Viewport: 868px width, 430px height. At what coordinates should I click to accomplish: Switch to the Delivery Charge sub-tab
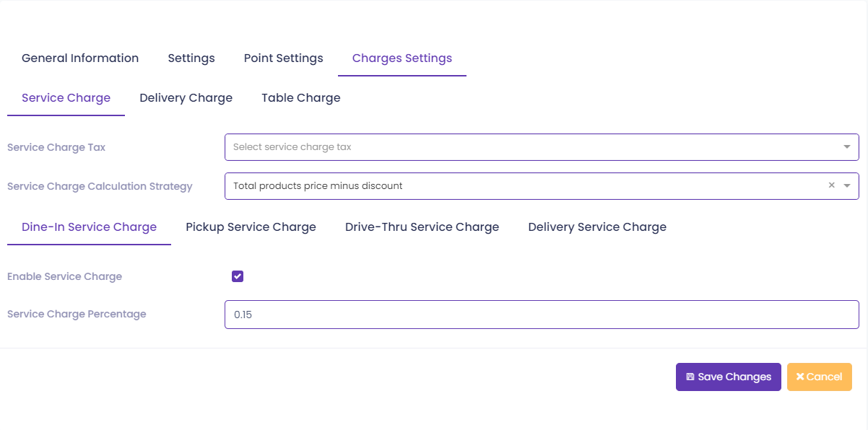click(186, 98)
